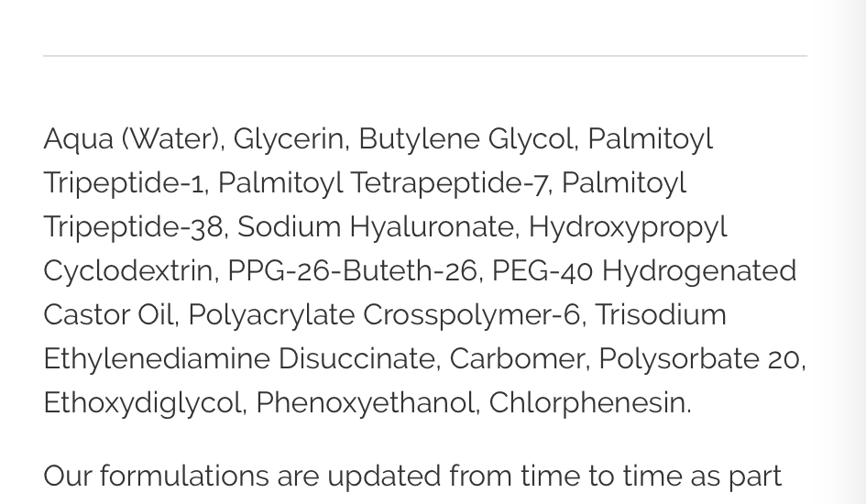Click the Carbomer ingredient
866x504 pixels.
tap(517, 359)
